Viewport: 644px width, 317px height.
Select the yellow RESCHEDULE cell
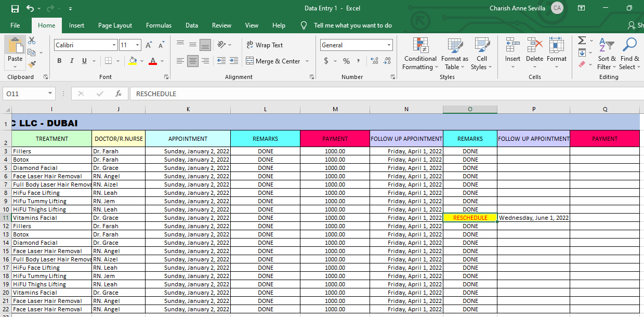pyautogui.click(x=470, y=218)
